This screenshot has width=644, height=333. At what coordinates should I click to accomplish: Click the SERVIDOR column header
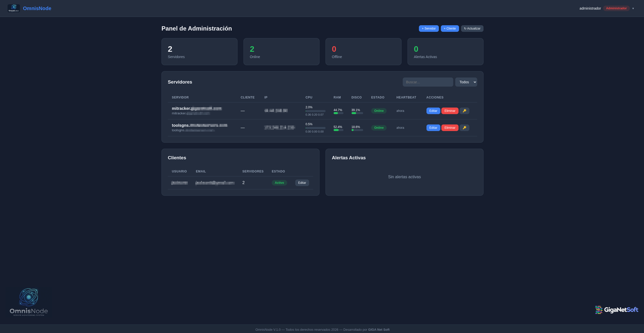180,97
